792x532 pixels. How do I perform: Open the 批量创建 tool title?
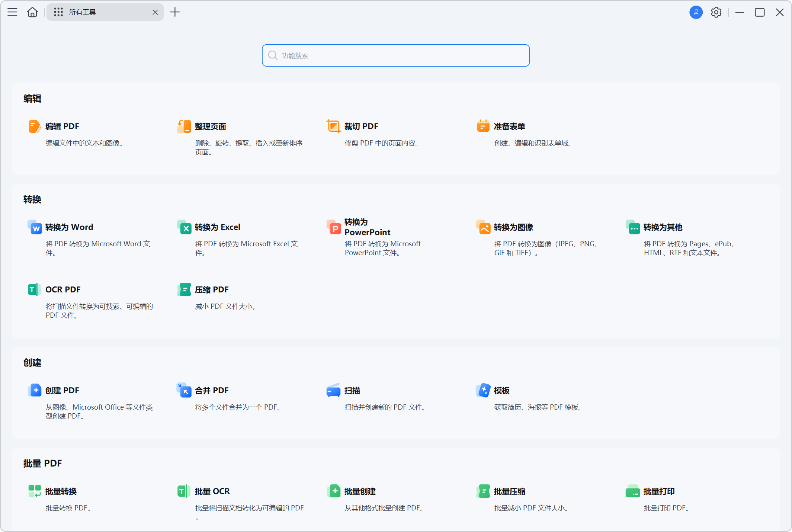pyautogui.click(x=360, y=491)
